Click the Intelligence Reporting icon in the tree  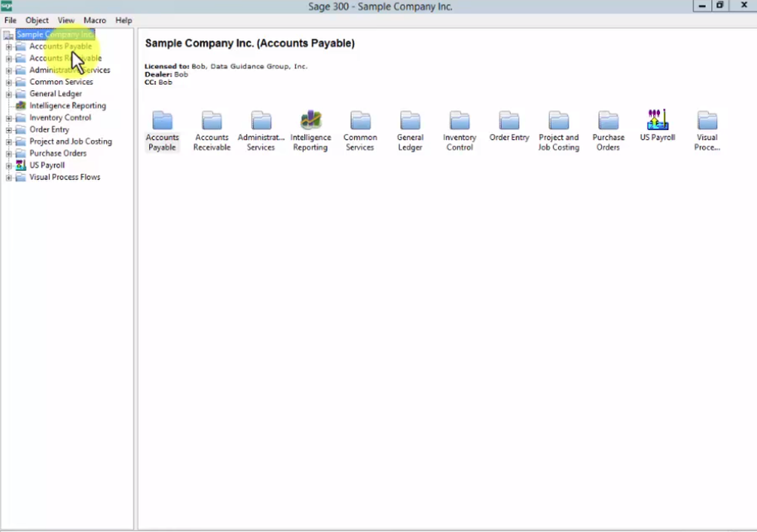[x=20, y=106]
